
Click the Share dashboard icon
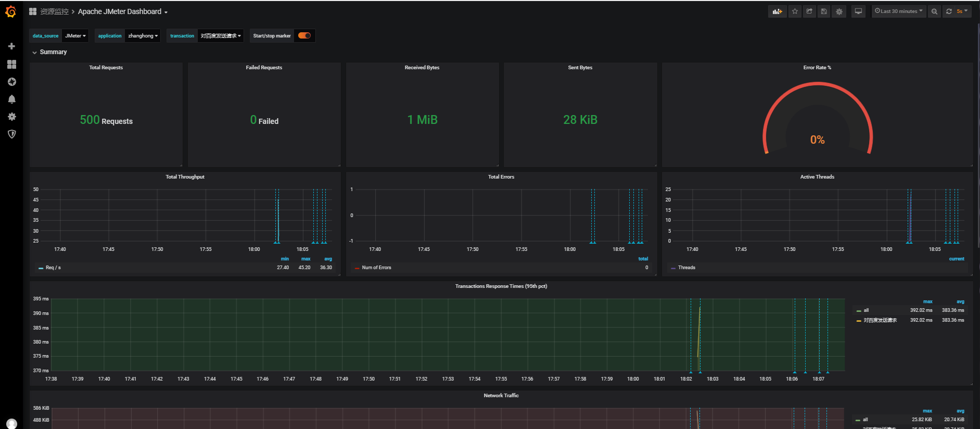(x=809, y=11)
